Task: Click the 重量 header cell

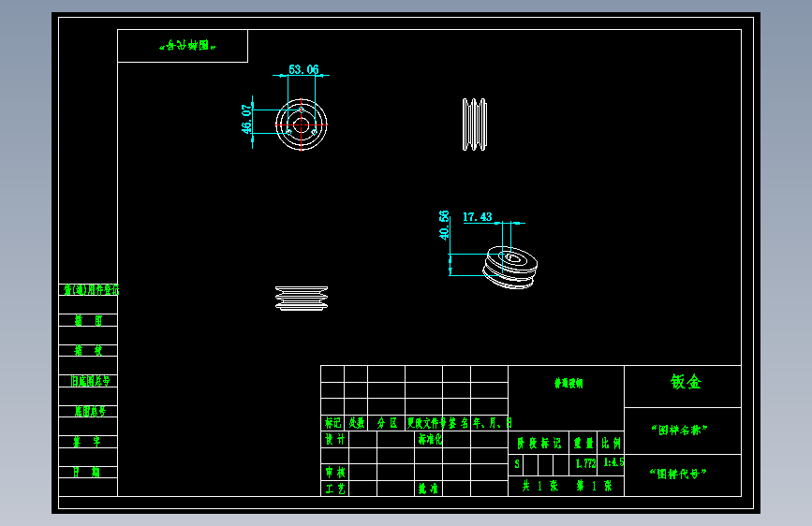Action: [583, 443]
